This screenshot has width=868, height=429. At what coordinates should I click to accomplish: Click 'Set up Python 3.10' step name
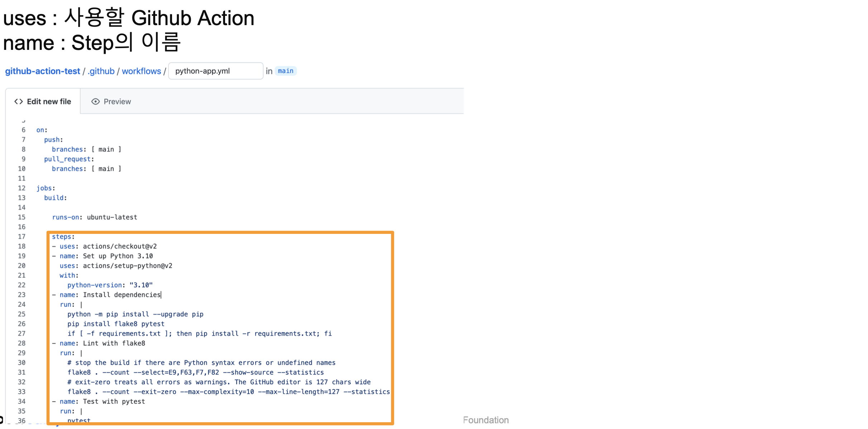(118, 256)
